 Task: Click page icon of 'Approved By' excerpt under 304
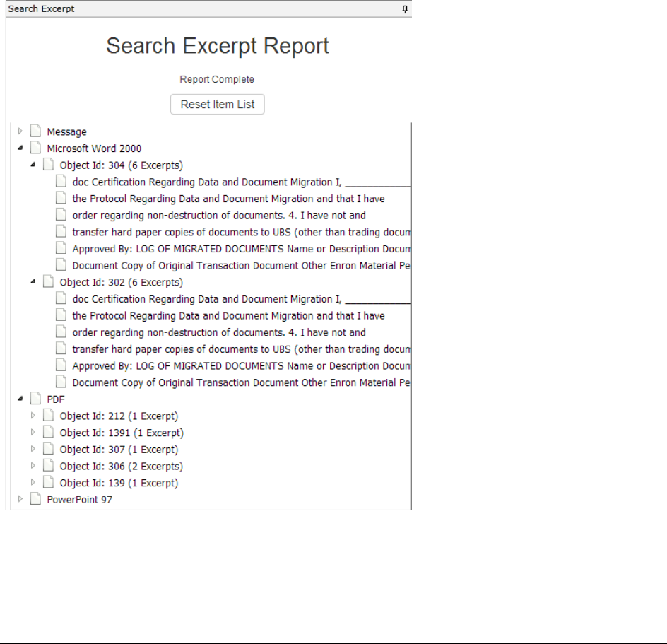[61, 248]
